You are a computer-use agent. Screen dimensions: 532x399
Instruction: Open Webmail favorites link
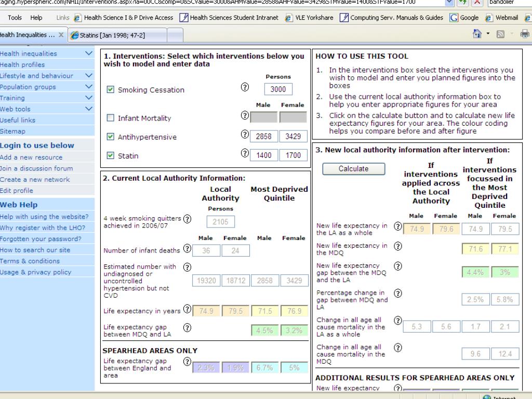501,18
